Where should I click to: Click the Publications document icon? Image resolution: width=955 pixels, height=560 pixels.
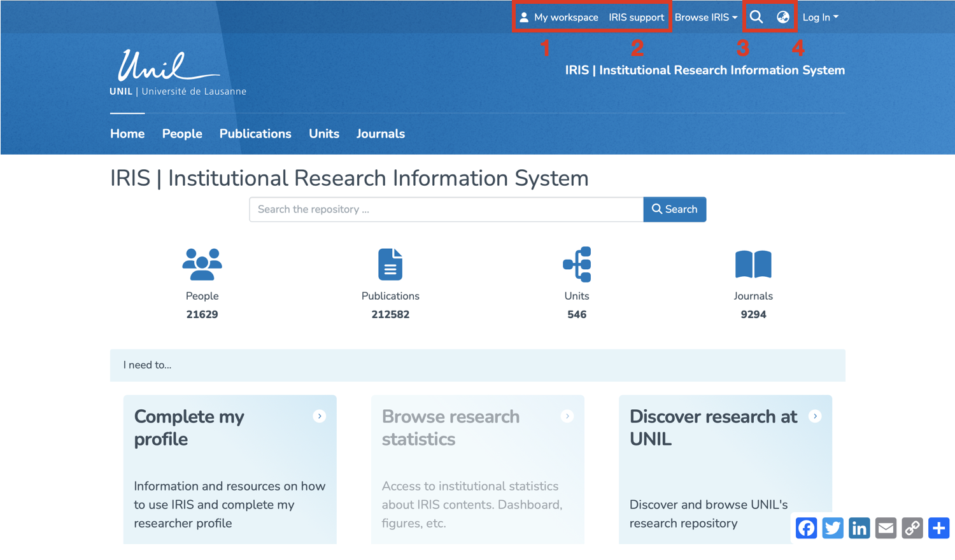click(x=390, y=265)
